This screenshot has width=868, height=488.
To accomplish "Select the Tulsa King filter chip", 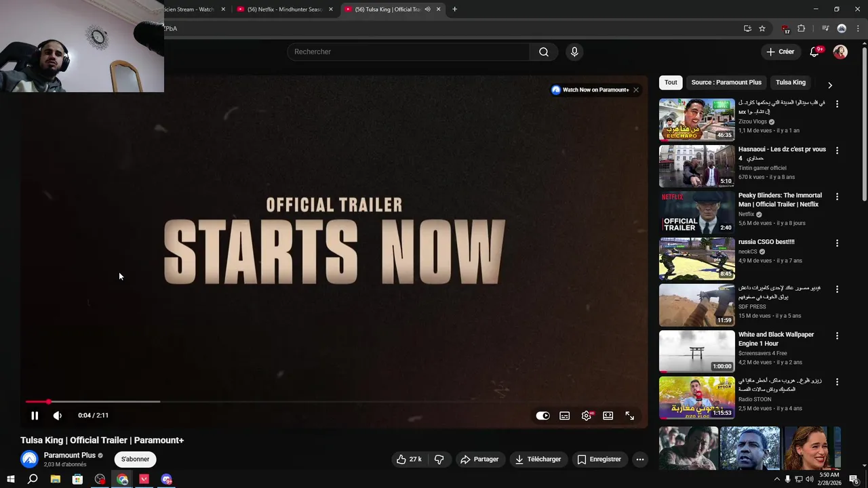I will (x=791, y=83).
